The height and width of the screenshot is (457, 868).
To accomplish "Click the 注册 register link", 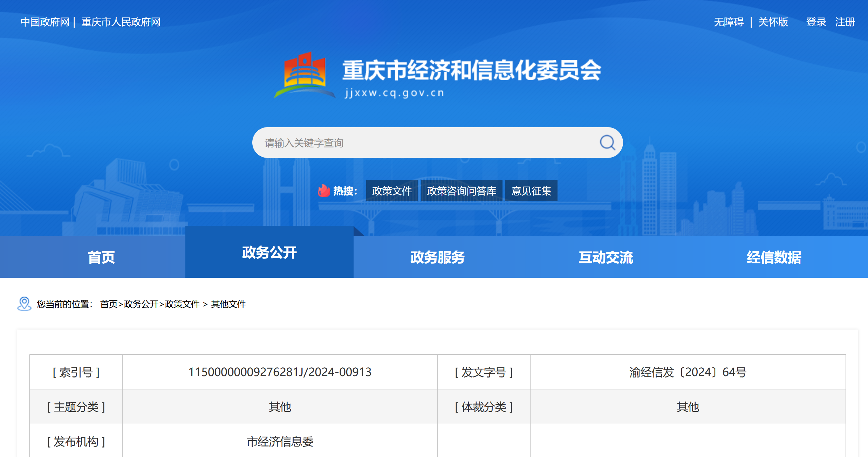I will 845,22.
